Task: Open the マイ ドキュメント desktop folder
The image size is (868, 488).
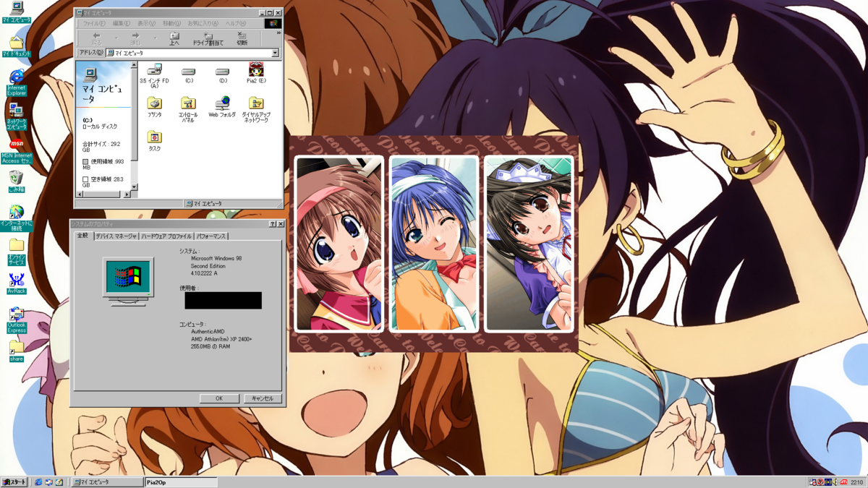Action: pyautogui.click(x=16, y=46)
